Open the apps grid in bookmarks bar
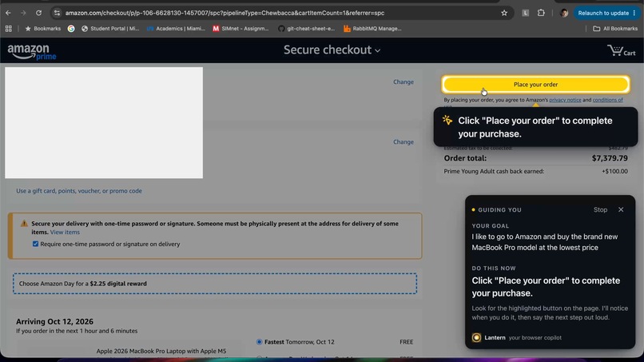Screen dimensions: 644x362 9,29
